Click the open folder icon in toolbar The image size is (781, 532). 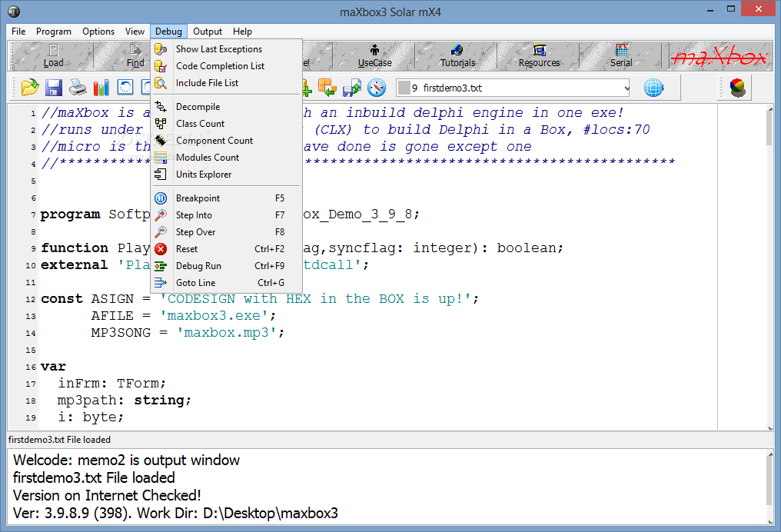point(29,88)
